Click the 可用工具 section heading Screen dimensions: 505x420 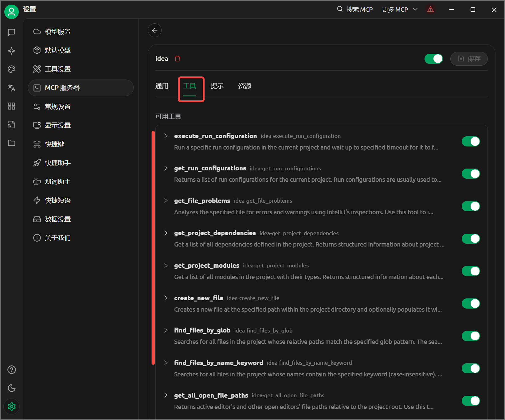coord(168,116)
